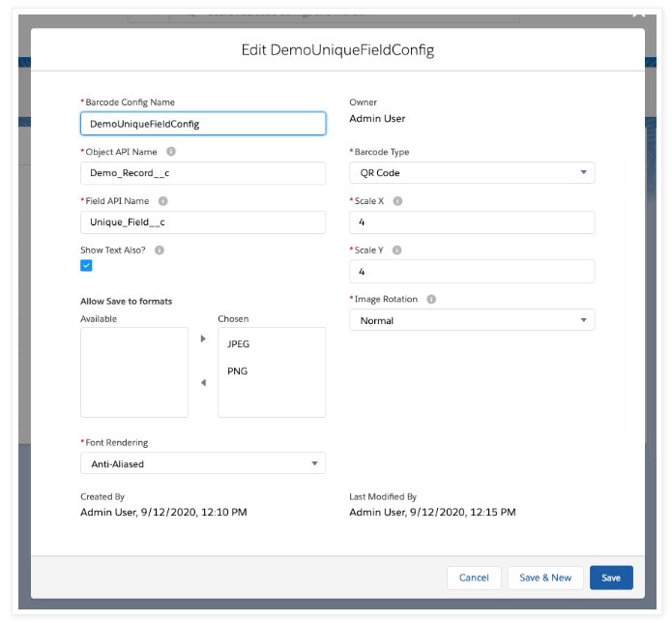
Task: Click info icon next to Object API Name
Action: tap(171, 152)
